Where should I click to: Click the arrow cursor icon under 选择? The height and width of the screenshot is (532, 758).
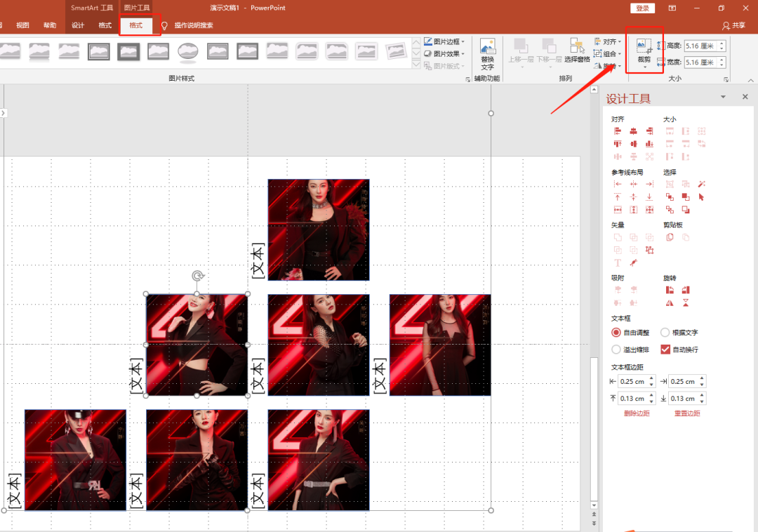(x=701, y=197)
